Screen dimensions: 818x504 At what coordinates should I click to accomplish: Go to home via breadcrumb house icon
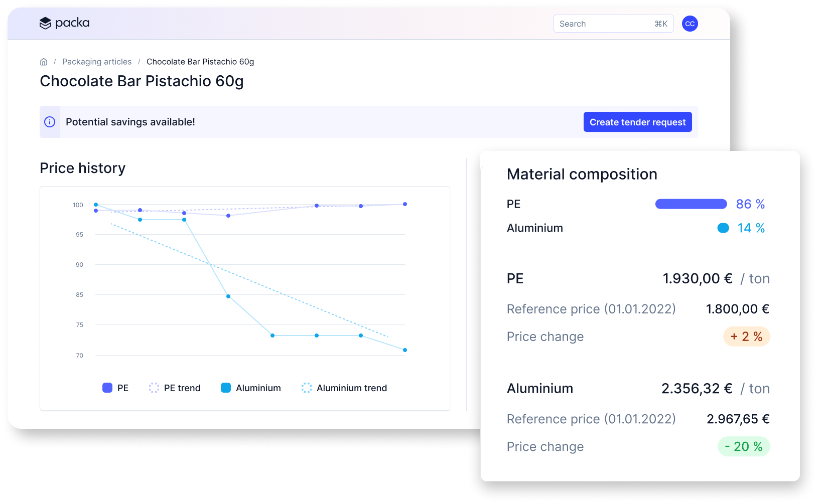click(44, 62)
